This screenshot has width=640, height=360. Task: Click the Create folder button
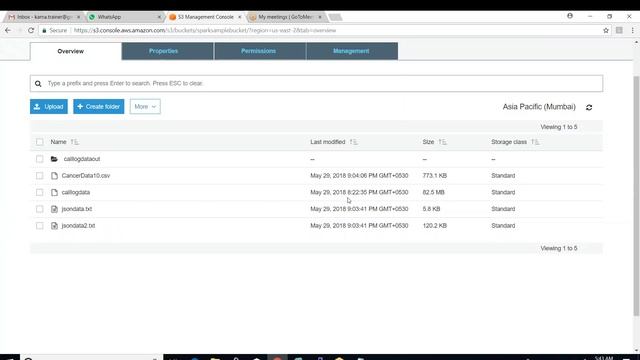pos(99,107)
